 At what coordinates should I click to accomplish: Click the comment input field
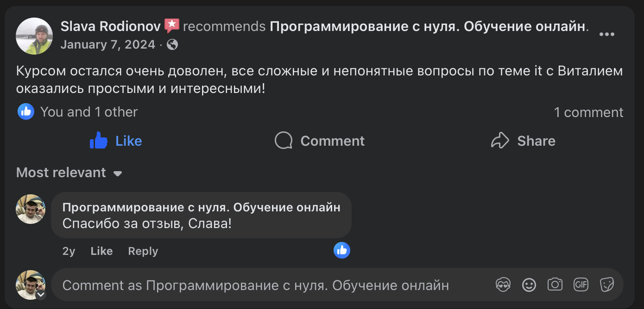click(255, 285)
